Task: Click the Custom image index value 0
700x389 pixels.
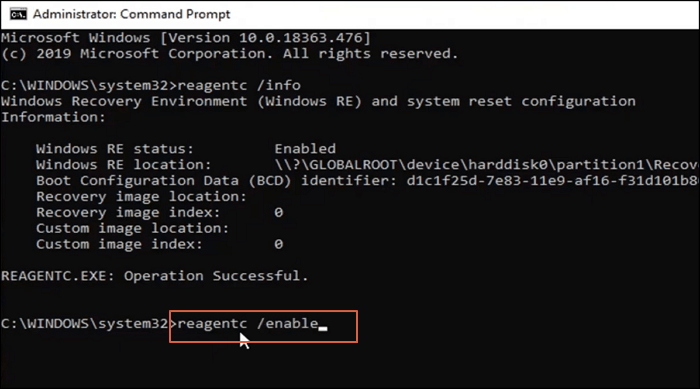Action: click(x=279, y=244)
